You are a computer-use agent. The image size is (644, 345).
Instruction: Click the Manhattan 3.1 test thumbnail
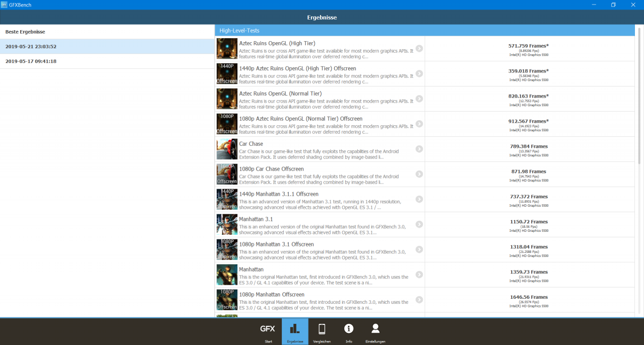point(227,224)
